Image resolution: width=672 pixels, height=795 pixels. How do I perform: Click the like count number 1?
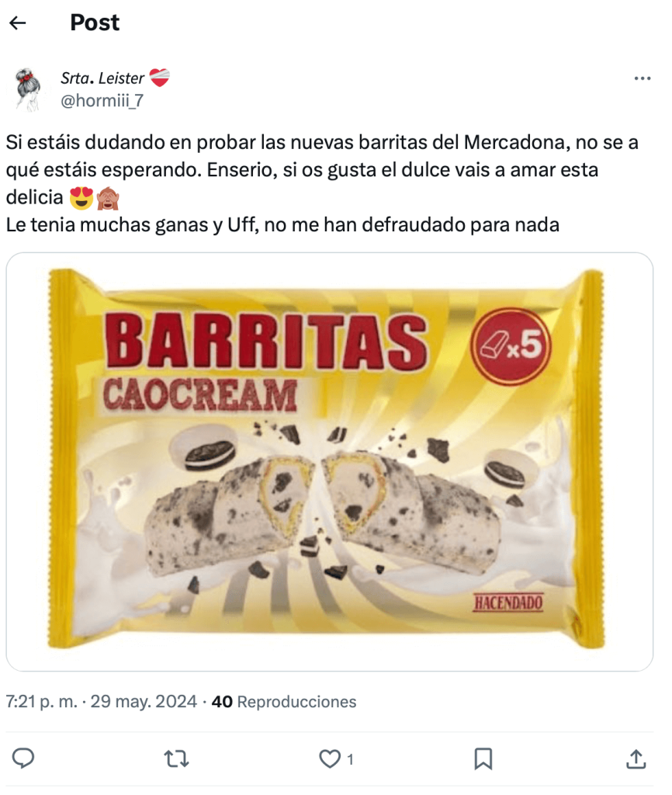[350, 759]
